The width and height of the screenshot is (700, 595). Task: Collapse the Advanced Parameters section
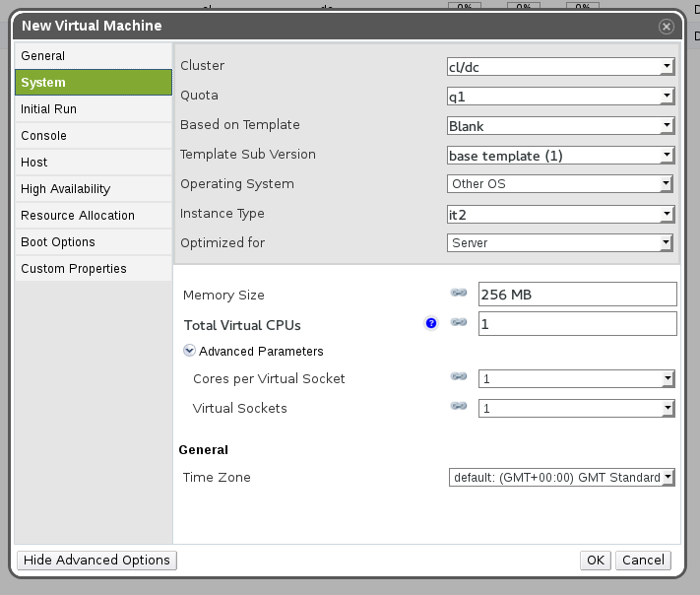(189, 351)
